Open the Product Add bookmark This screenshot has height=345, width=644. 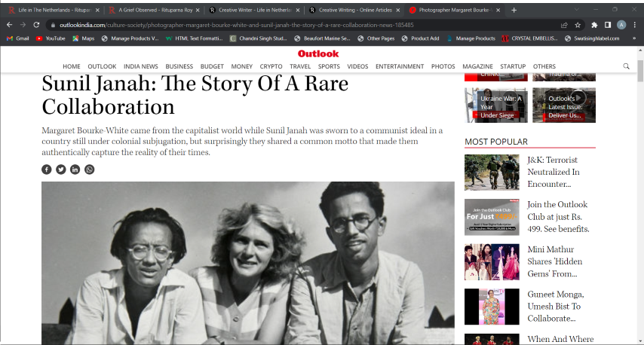[x=420, y=38]
